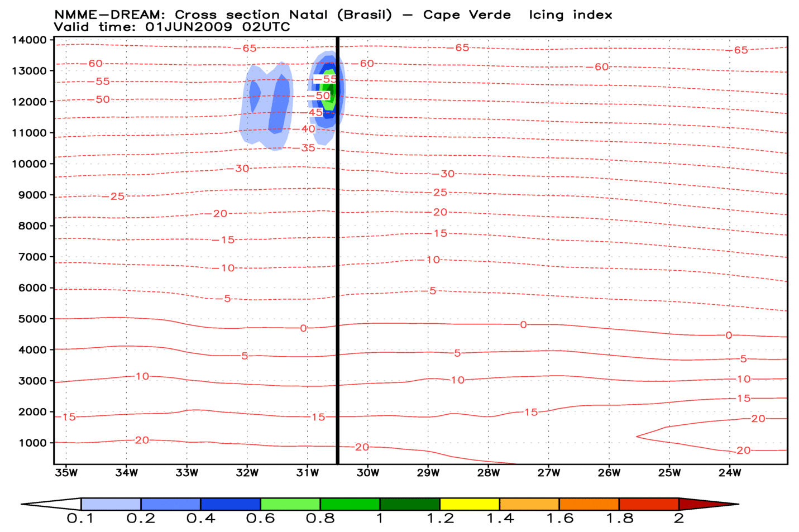The image size is (799, 532).
Task: Select the medium blue 0.2–0.4 legend swatch
Action: [170, 504]
